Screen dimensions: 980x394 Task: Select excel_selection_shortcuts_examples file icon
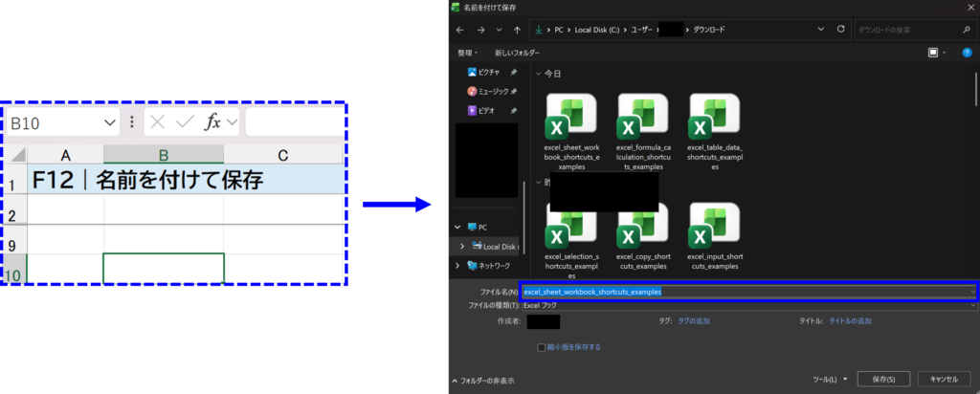[x=570, y=226]
